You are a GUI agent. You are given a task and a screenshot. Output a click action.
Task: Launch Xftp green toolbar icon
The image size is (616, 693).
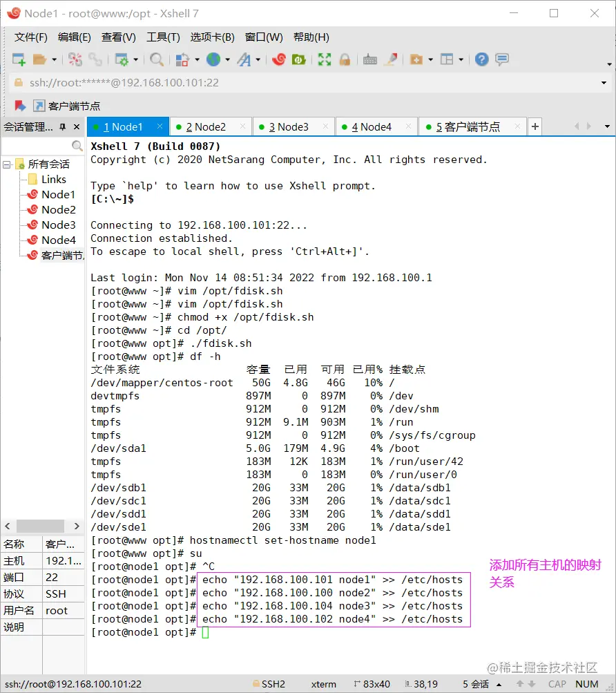click(x=299, y=59)
